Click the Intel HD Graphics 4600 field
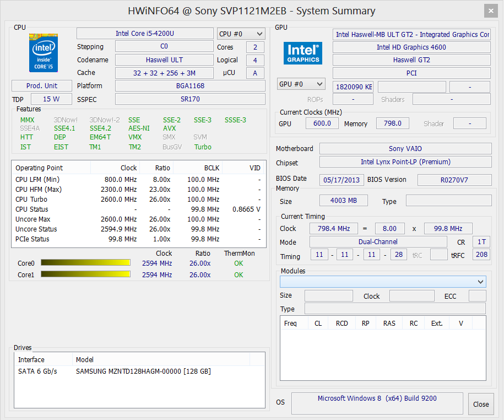The height and width of the screenshot is (420, 504). coord(411,47)
